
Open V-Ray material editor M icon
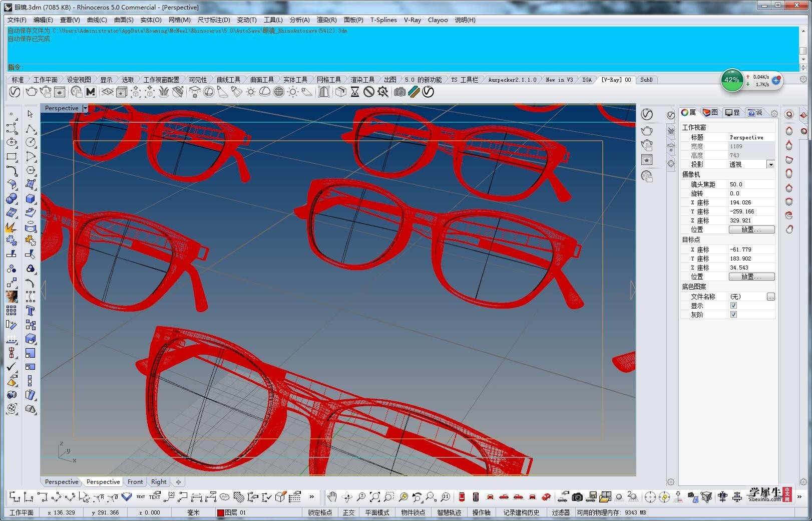[x=91, y=92]
